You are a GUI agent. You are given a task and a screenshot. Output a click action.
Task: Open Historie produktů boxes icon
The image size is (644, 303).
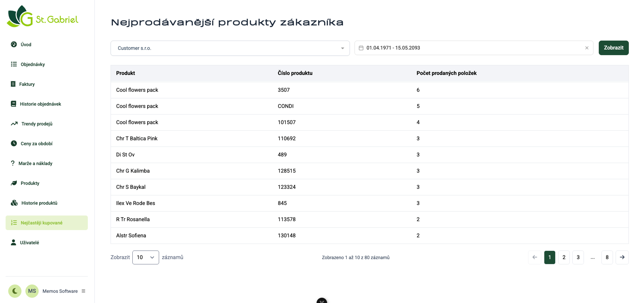[x=14, y=203]
